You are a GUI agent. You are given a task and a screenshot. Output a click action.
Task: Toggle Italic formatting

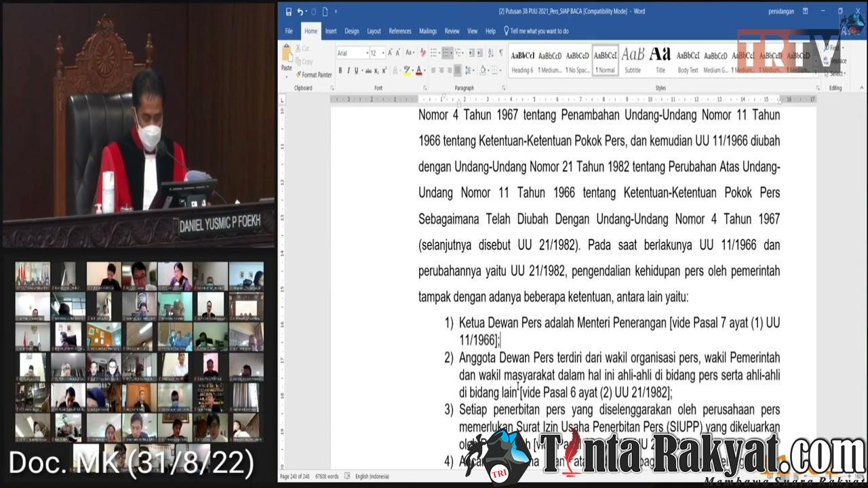click(x=349, y=70)
